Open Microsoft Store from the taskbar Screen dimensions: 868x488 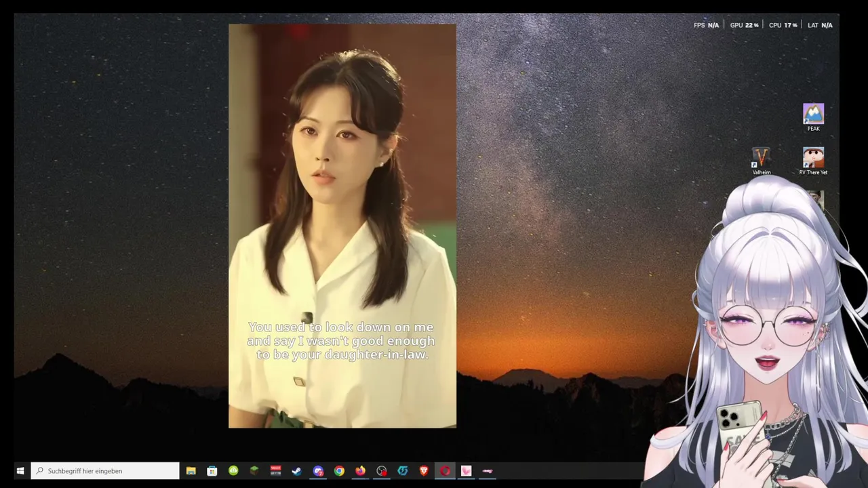[212, 471]
